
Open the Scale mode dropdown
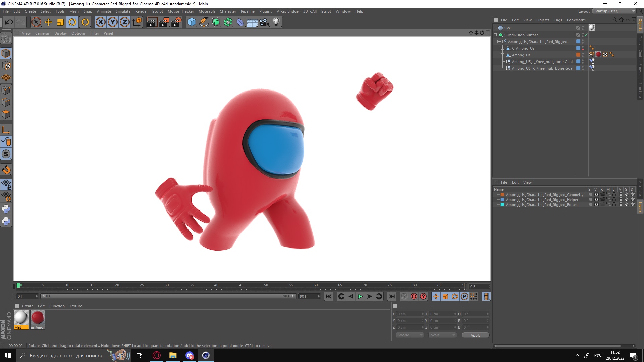[x=442, y=335]
